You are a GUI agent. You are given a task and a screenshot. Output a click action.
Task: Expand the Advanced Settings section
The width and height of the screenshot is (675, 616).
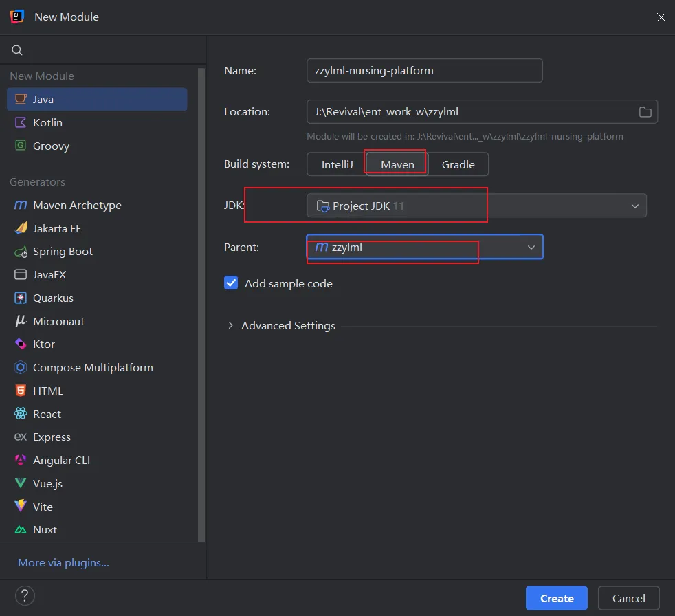pos(231,326)
